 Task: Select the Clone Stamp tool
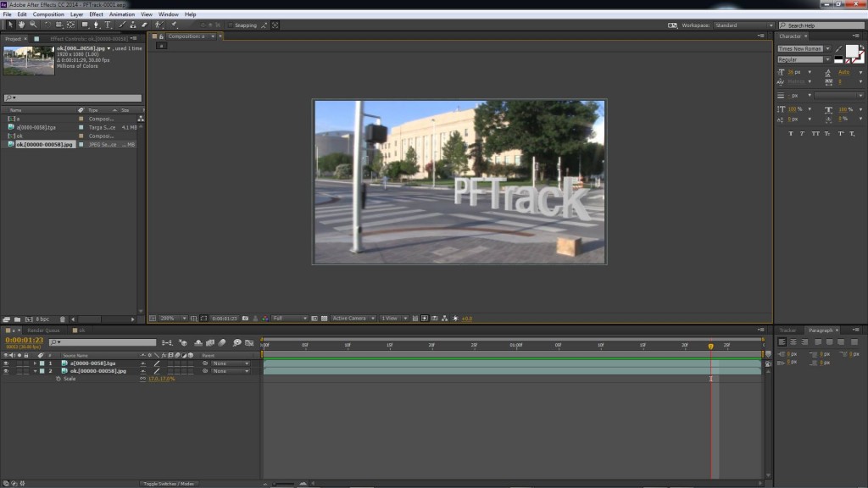[x=133, y=25]
